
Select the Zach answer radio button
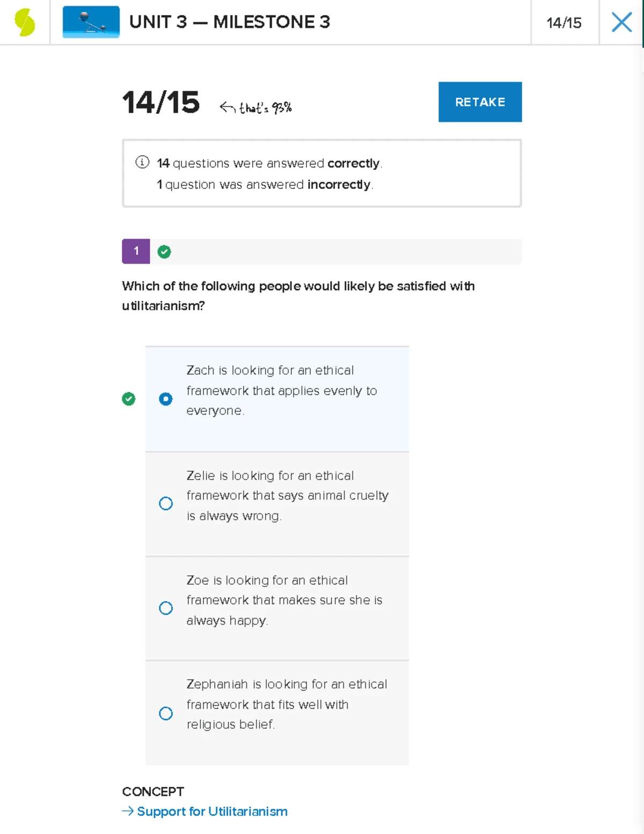click(x=166, y=399)
